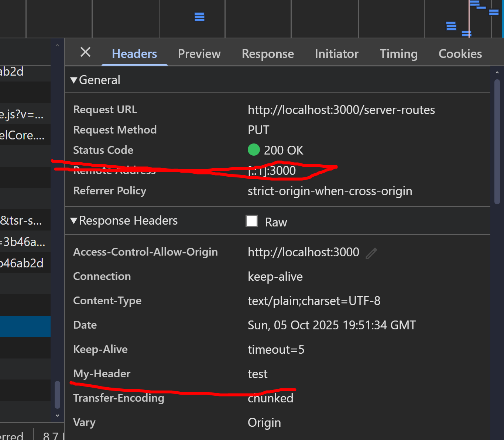Click the Request URL localhost:3000/server-routes value
This screenshot has width=504, height=440.
pyautogui.click(x=341, y=110)
